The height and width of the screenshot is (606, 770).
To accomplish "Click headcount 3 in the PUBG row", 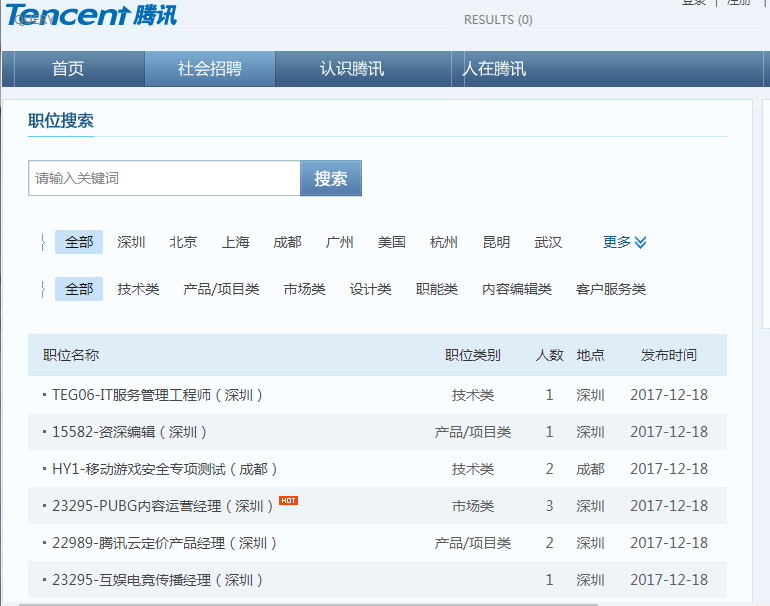I will click(550, 506).
